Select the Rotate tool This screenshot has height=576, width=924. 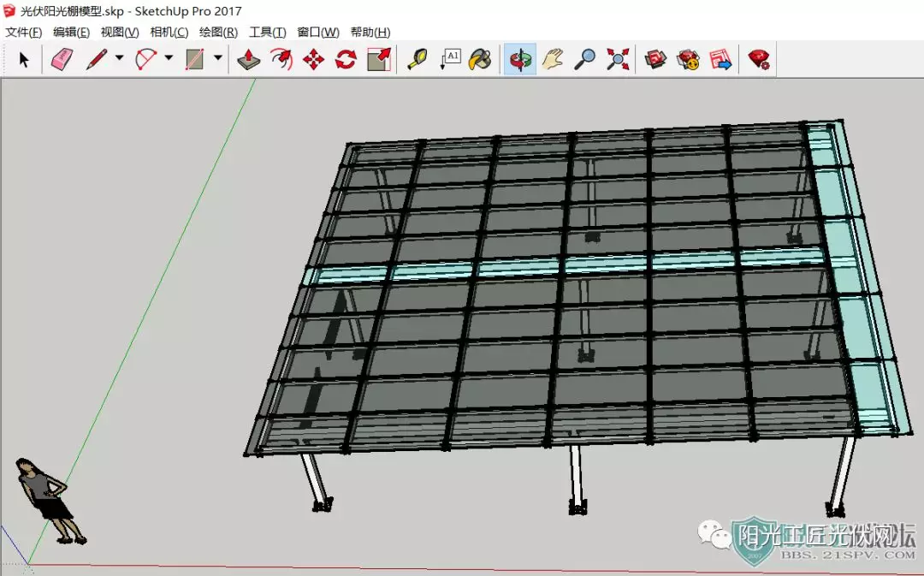click(346, 60)
